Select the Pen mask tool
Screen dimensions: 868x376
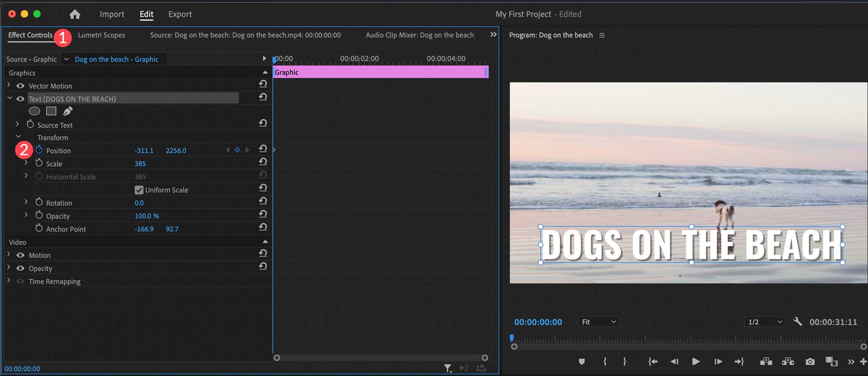pyautogui.click(x=68, y=111)
